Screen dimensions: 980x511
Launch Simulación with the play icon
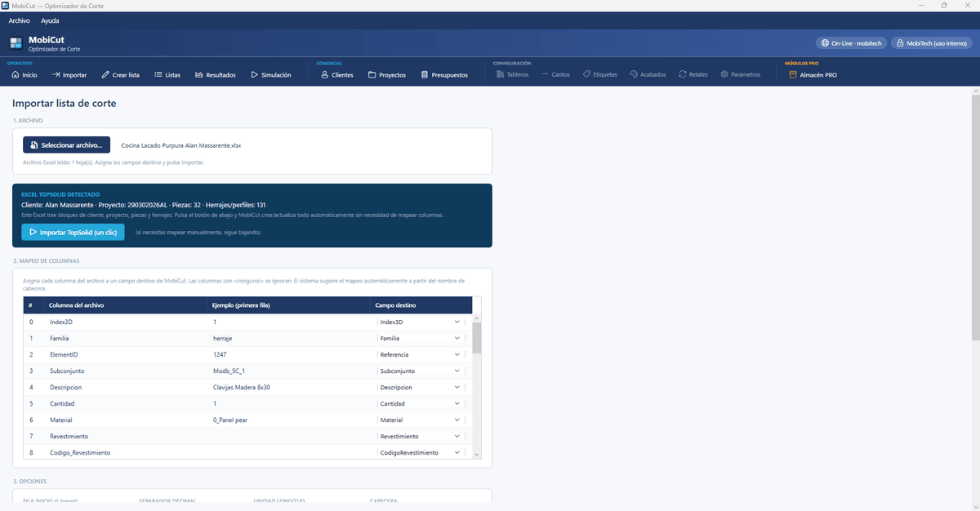(x=254, y=75)
